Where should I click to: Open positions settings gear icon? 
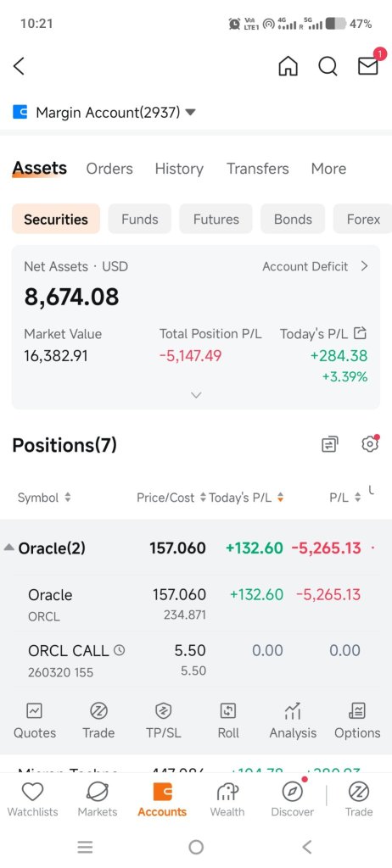click(x=369, y=444)
